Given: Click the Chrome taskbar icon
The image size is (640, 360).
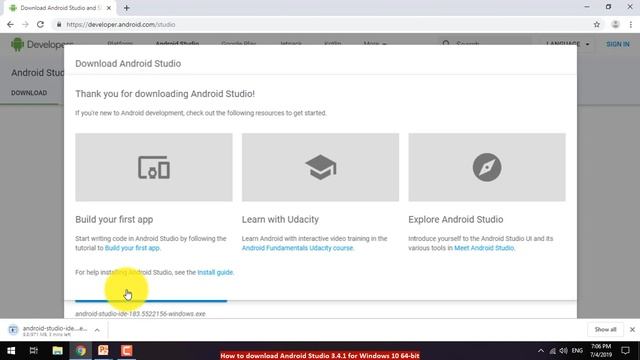Looking at the screenshot, I should (x=80, y=351).
